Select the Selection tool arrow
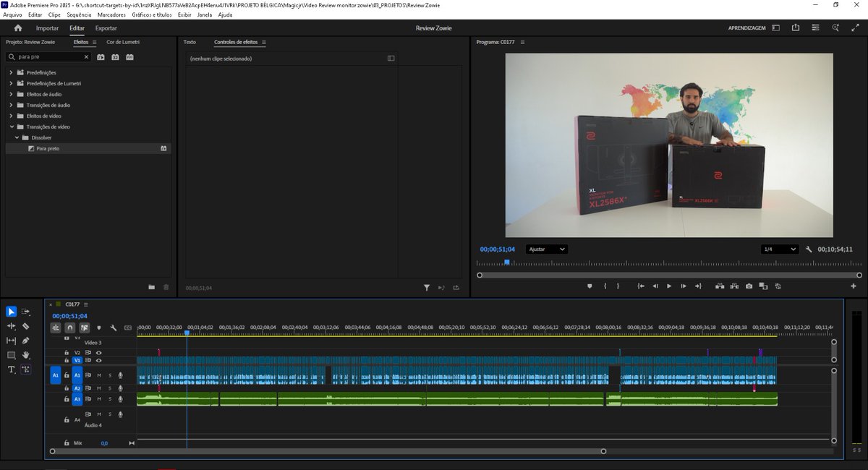The width and height of the screenshot is (868, 470). tap(12, 312)
